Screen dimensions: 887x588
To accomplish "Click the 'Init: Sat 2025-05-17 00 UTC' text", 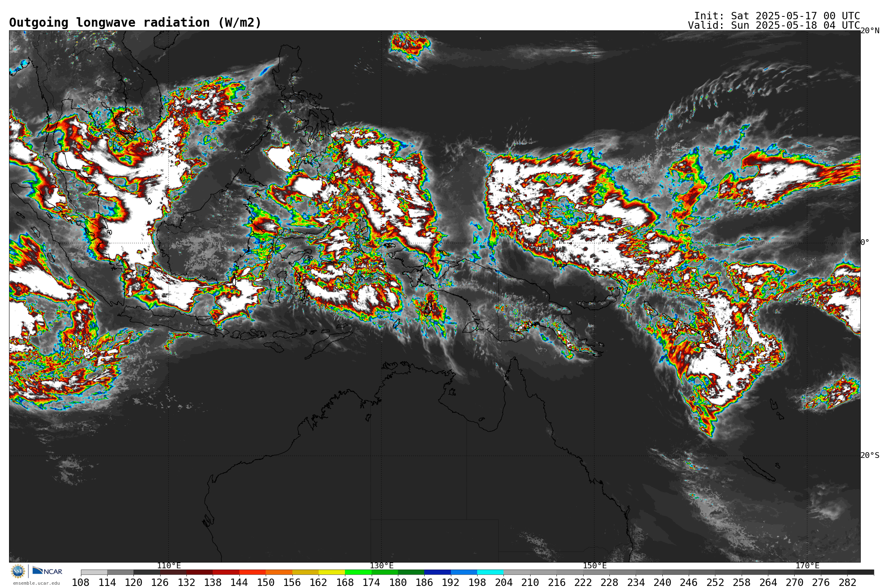I will tap(777, 16).
